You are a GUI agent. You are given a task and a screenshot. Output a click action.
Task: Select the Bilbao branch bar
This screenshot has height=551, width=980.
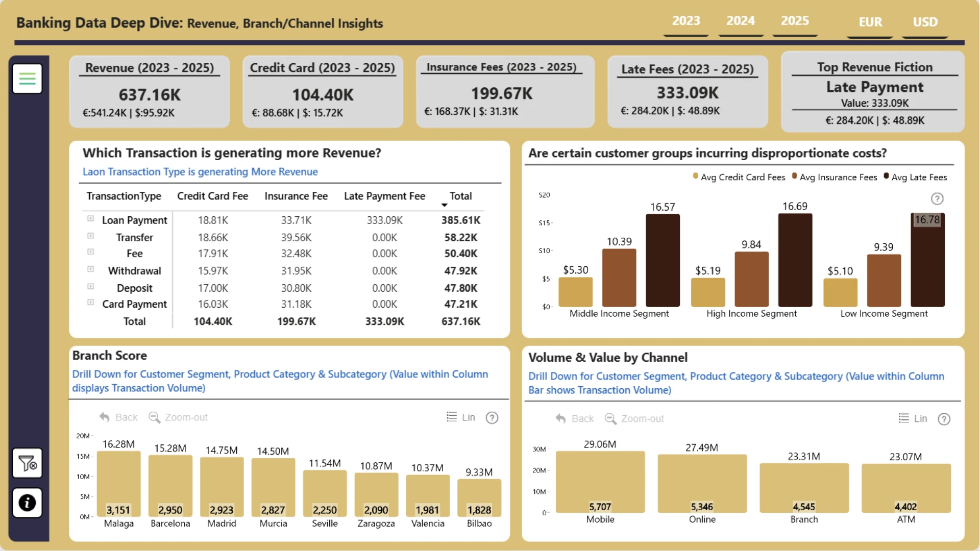click(x=479, y=498)
